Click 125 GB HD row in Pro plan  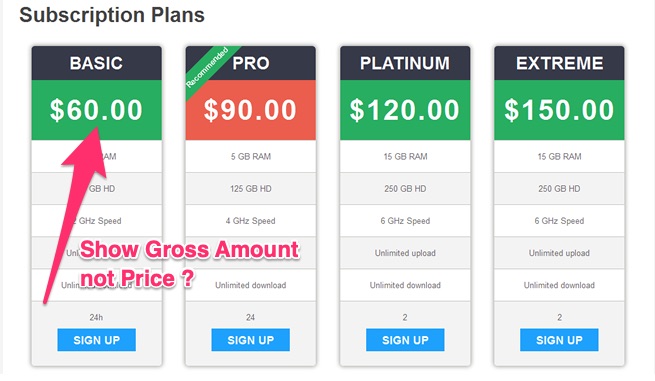click(x=251, y=188)
